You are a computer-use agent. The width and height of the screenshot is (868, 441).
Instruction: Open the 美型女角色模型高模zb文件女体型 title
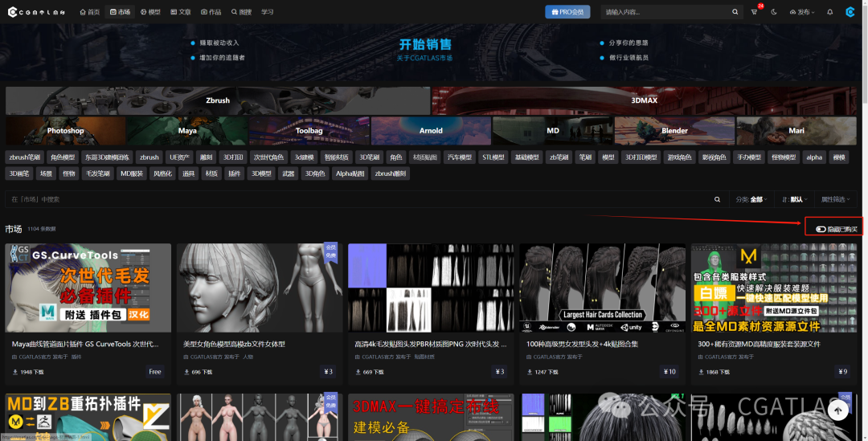point(234,344)
